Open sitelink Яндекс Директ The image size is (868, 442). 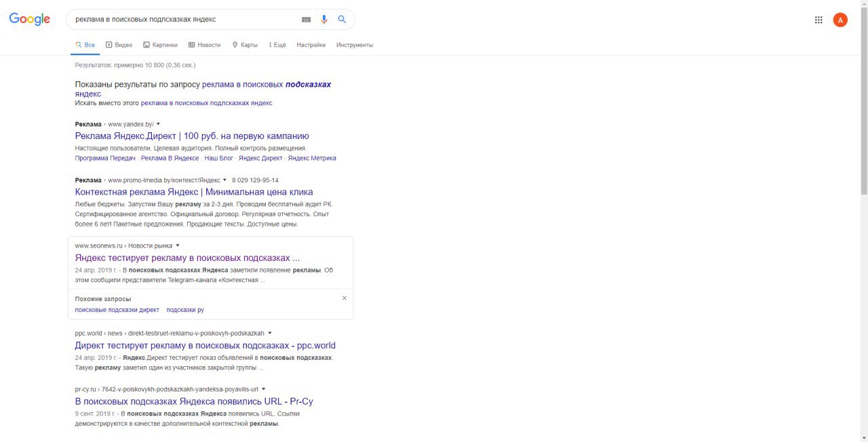pyautogui.click(x=260, y=158)
